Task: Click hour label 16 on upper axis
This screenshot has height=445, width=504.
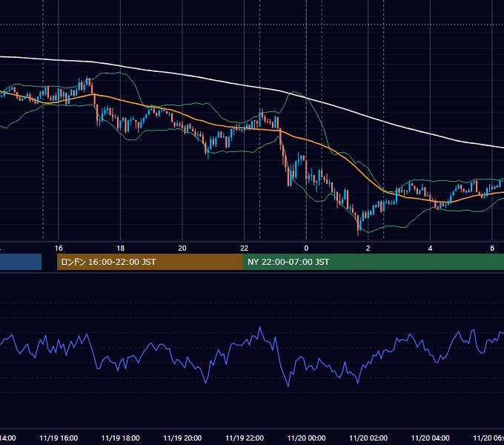Action: click(59, 248)
